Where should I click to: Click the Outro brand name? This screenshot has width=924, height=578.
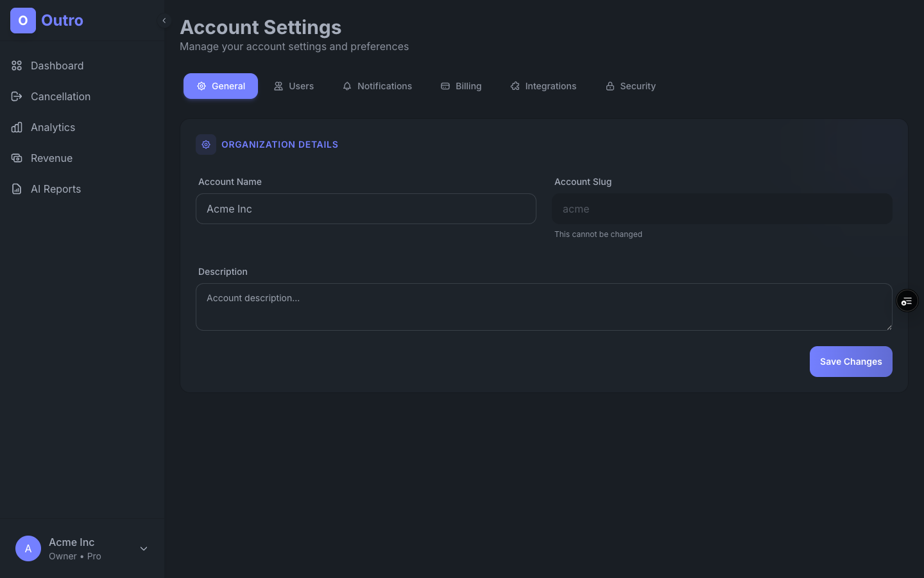(x=62, y=21)
